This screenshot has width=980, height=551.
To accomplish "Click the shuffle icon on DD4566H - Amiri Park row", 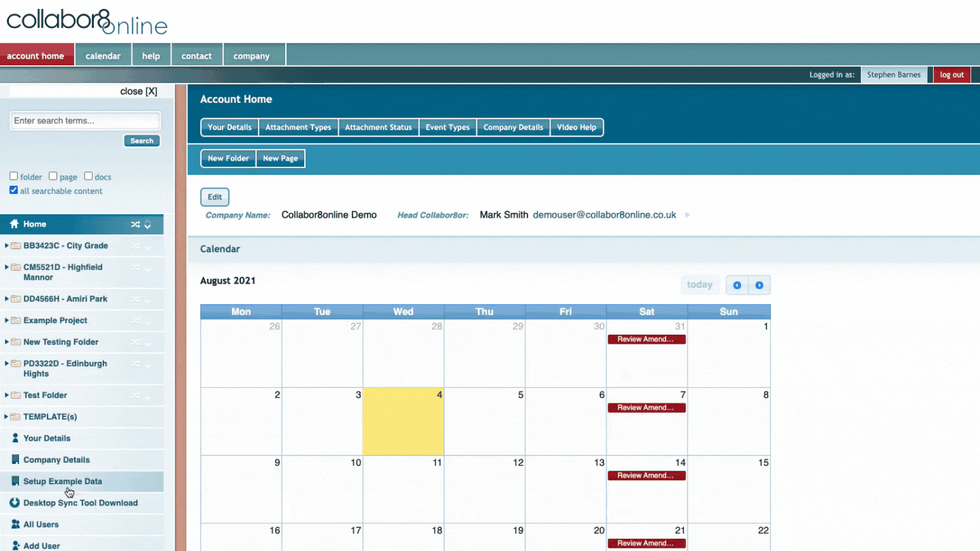I will (135, 299).
